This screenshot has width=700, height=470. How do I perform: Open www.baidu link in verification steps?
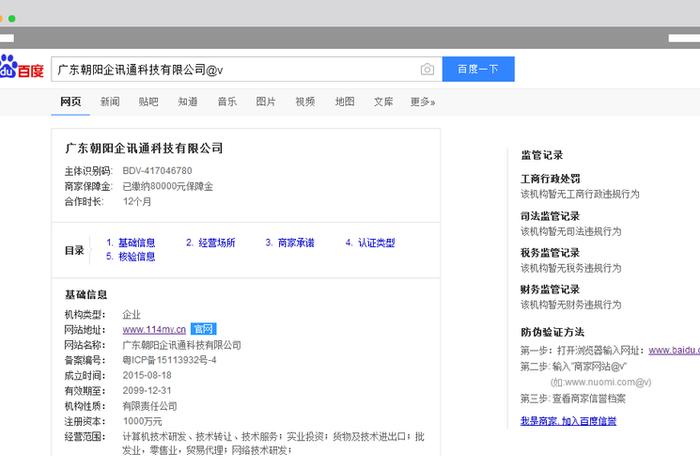(x=674, y=350)
